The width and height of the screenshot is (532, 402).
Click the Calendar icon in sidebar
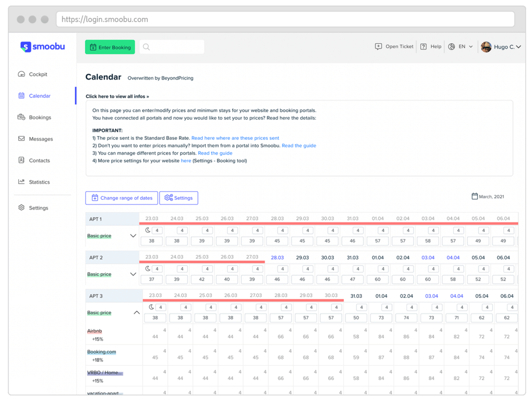pyautogui.click(x=21, y=95)
